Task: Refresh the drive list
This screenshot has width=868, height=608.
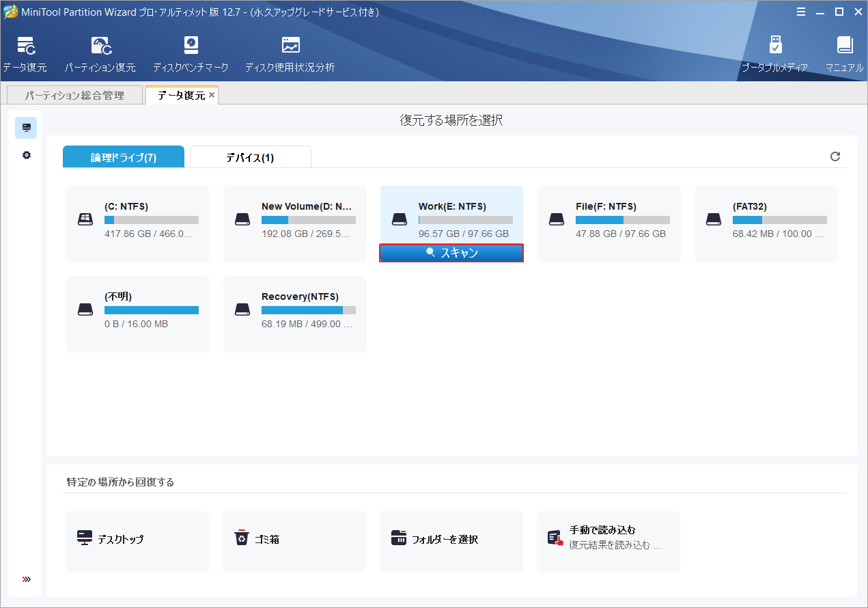Action: point(835,156)
